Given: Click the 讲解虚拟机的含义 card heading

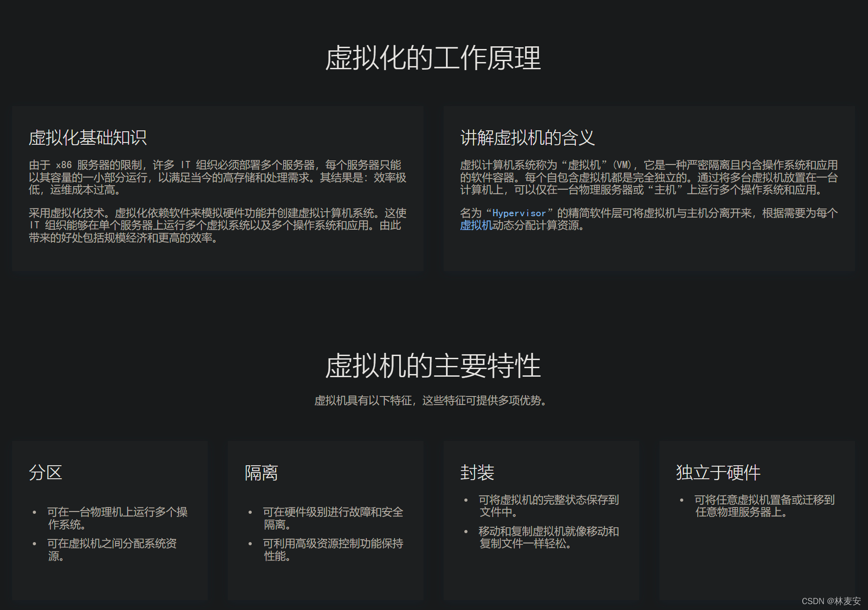Looking at the screenshot, I should tap(527, 138).
